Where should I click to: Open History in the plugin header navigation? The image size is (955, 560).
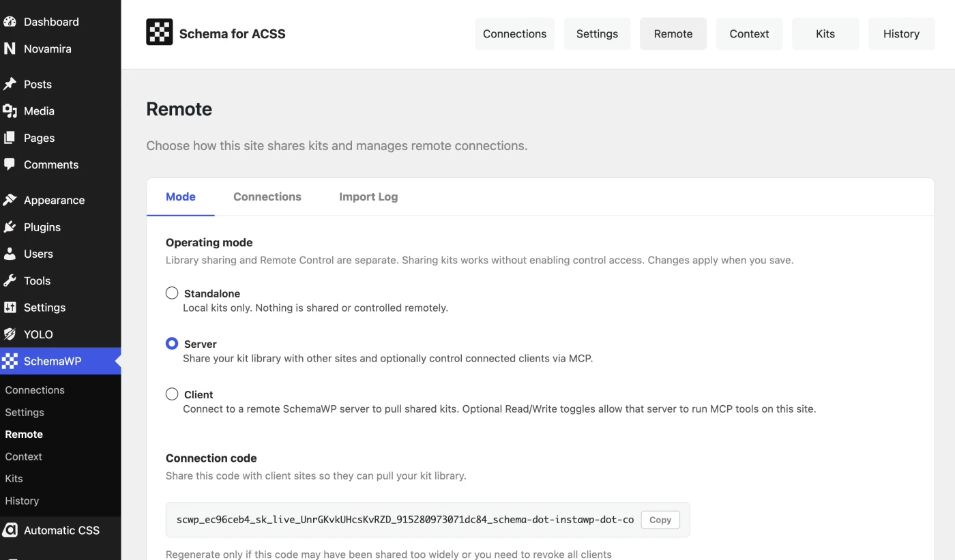click(x=901, y=34)
